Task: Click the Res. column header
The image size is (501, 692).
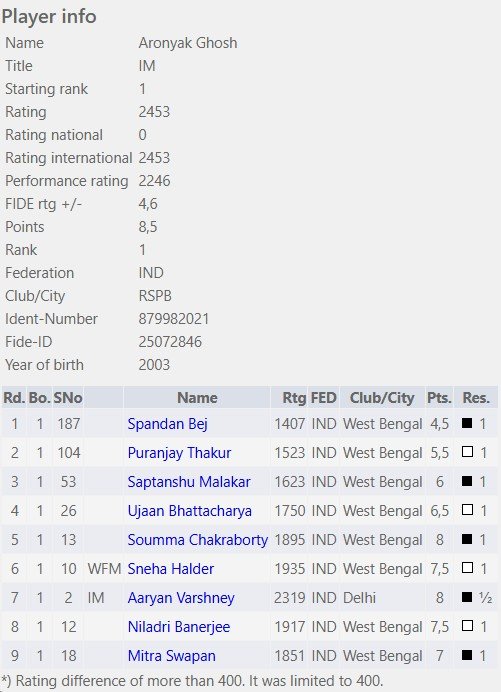Action: (x=476, y=398)
